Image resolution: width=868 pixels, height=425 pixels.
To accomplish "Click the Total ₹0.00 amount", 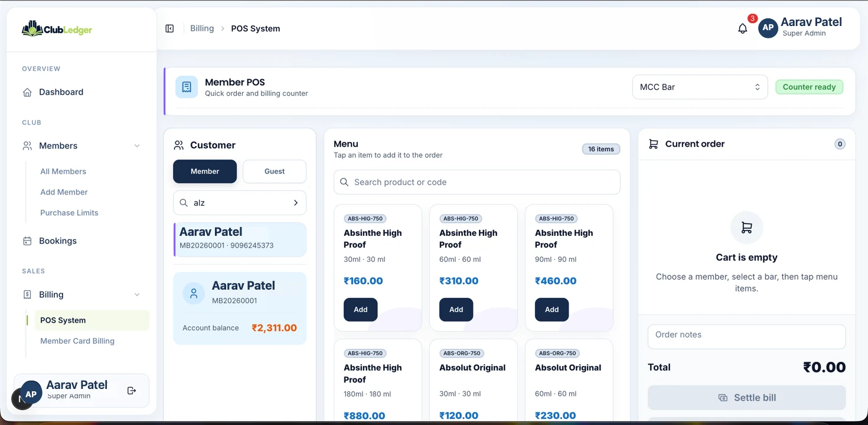I will click(824, 367).
